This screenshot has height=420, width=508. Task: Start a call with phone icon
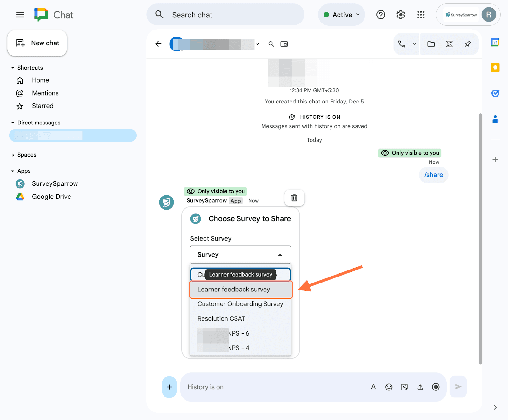402,44
